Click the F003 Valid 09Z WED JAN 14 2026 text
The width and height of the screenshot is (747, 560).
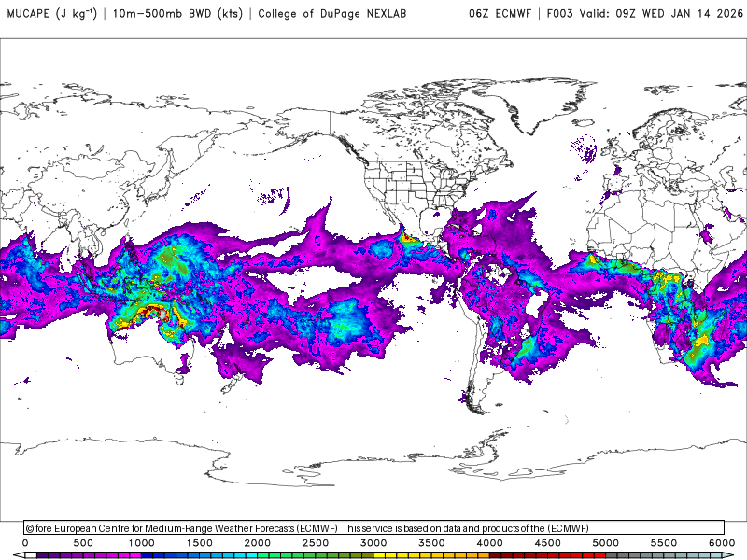(645, 13)
